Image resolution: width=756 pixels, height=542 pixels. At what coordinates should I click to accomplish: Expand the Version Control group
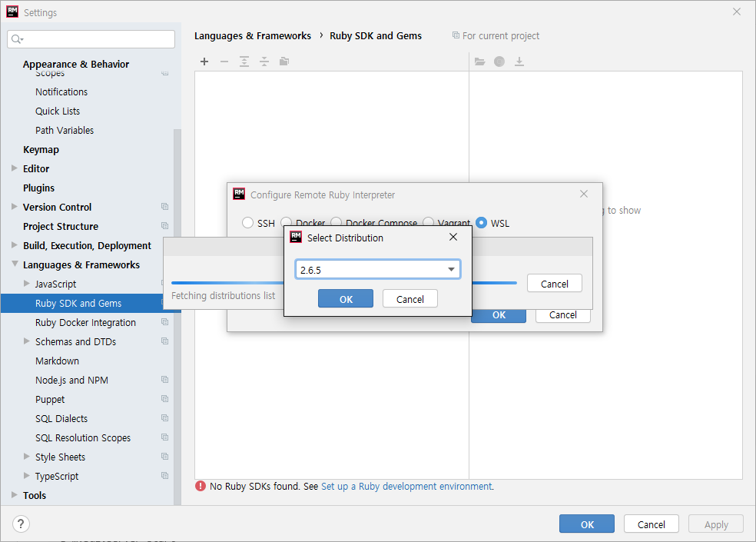[15, 207]
